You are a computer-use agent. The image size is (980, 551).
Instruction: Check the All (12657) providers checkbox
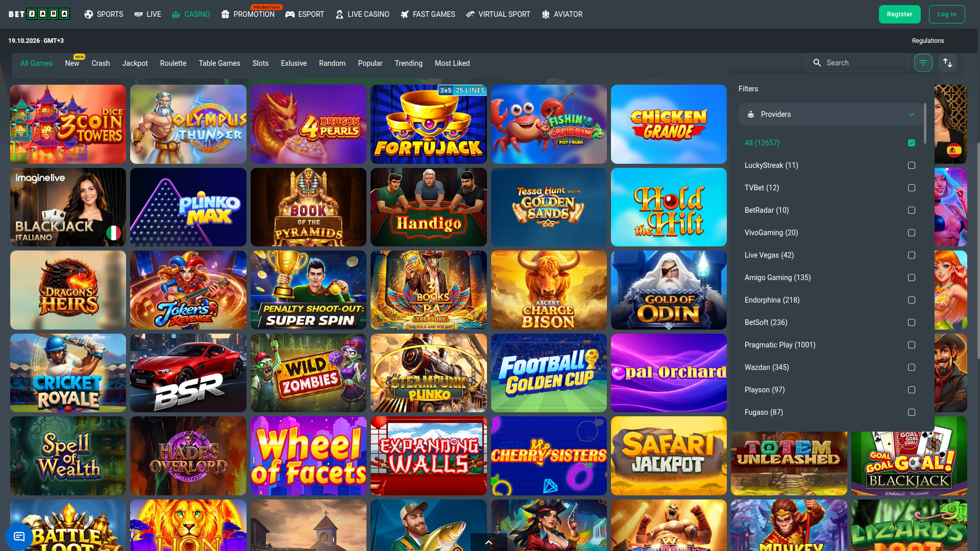tap(912, 143)
